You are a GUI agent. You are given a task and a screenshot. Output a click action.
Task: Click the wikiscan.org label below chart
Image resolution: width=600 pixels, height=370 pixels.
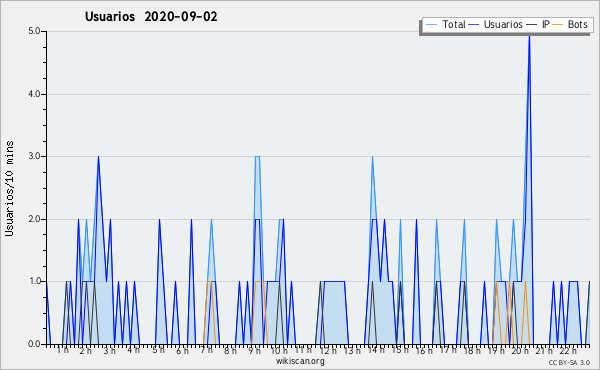click(x=300, y=361)
